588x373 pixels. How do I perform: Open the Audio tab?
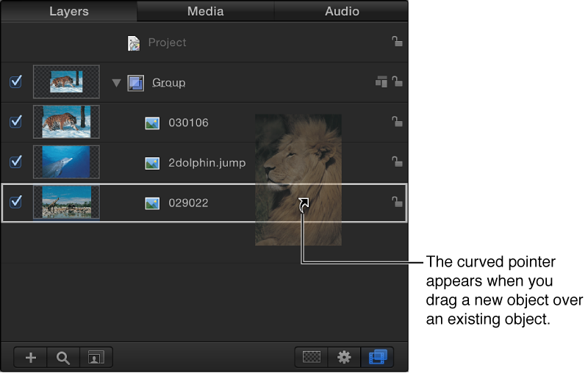pos(342,11)
